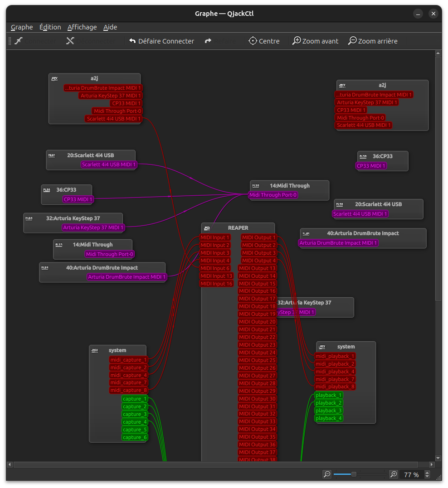This screenshot has height=488, width=448.
Task: Click the toolbar drag handle grip
Action: [10, 41]
